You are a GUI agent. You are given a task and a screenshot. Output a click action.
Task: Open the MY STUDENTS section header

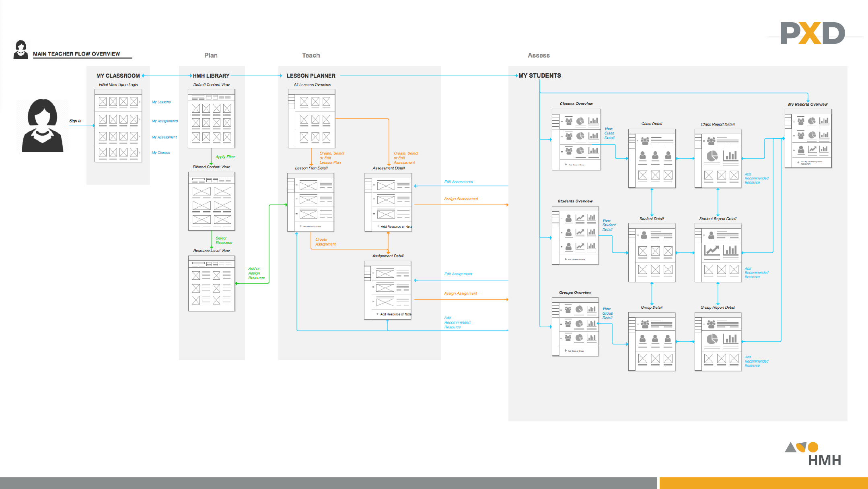pyautogui.click(x=540, y=75)
